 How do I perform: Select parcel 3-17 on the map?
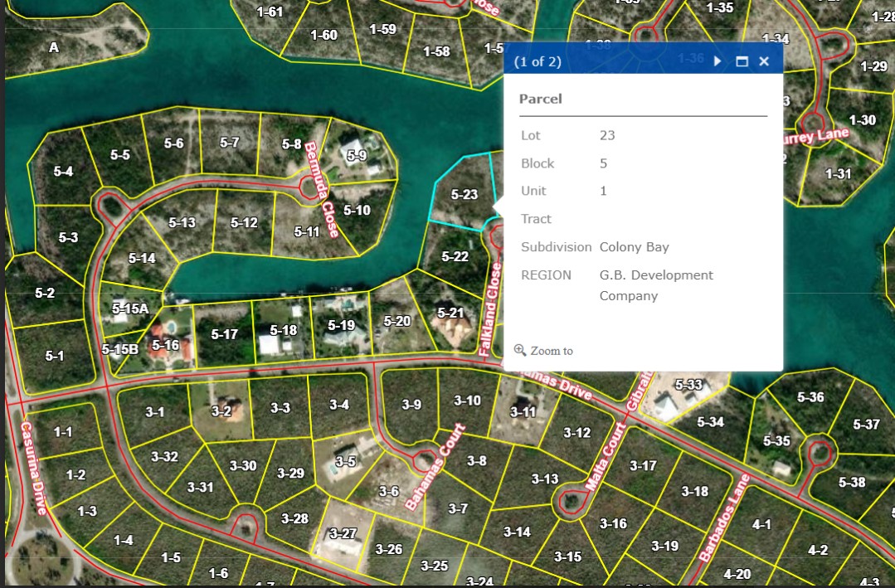click(643, 466)
